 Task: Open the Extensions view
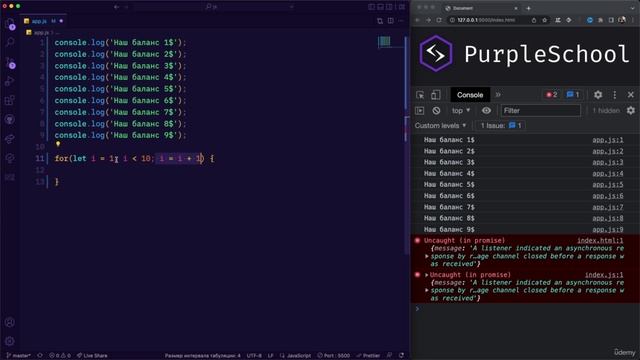pyautogui.click(x=10, y=100)
